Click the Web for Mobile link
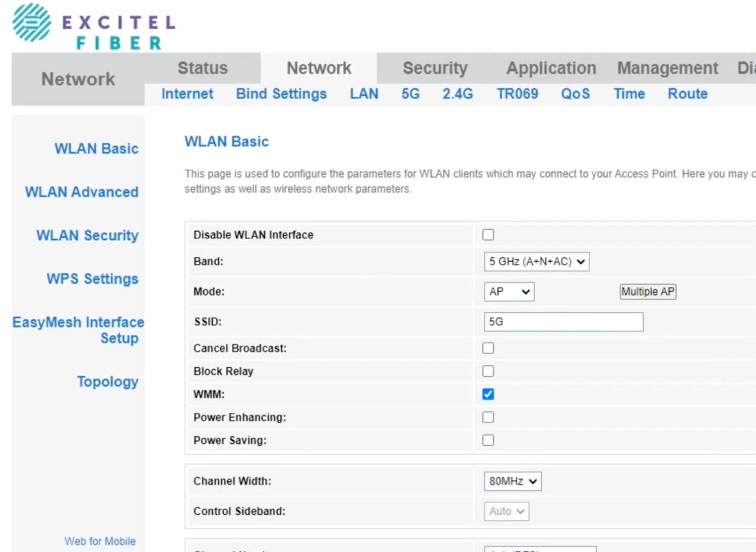The image size is (756, 552). tap(100, 541)
